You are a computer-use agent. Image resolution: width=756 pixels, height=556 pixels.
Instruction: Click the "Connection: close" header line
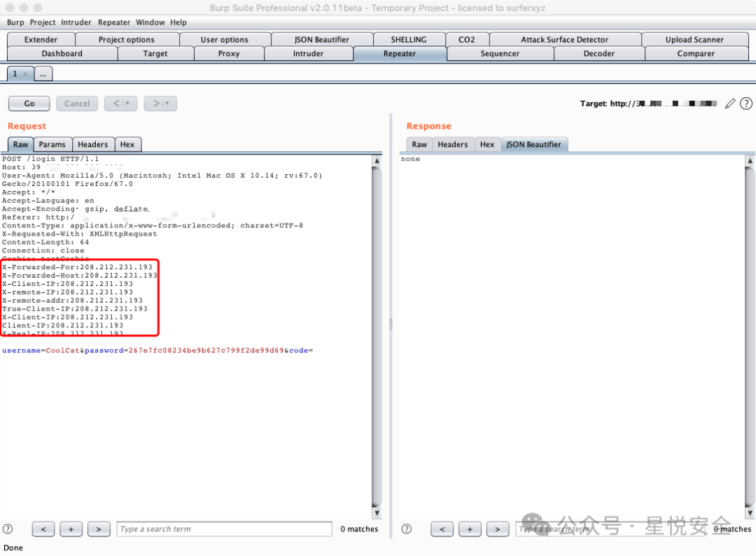[43, 250]
